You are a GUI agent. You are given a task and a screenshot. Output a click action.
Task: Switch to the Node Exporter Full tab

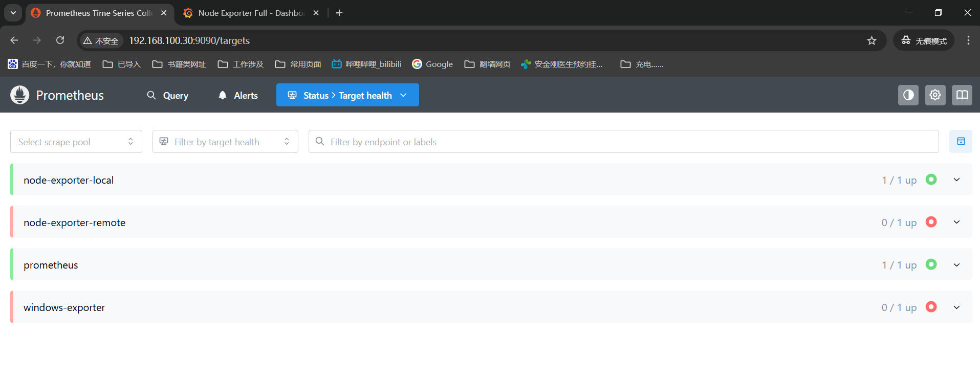tap(251, 13)
